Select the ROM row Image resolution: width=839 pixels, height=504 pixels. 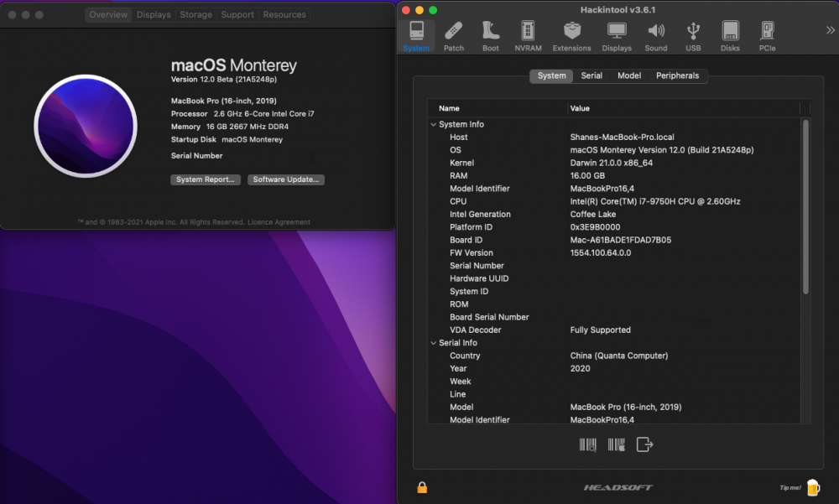[614, 304]
